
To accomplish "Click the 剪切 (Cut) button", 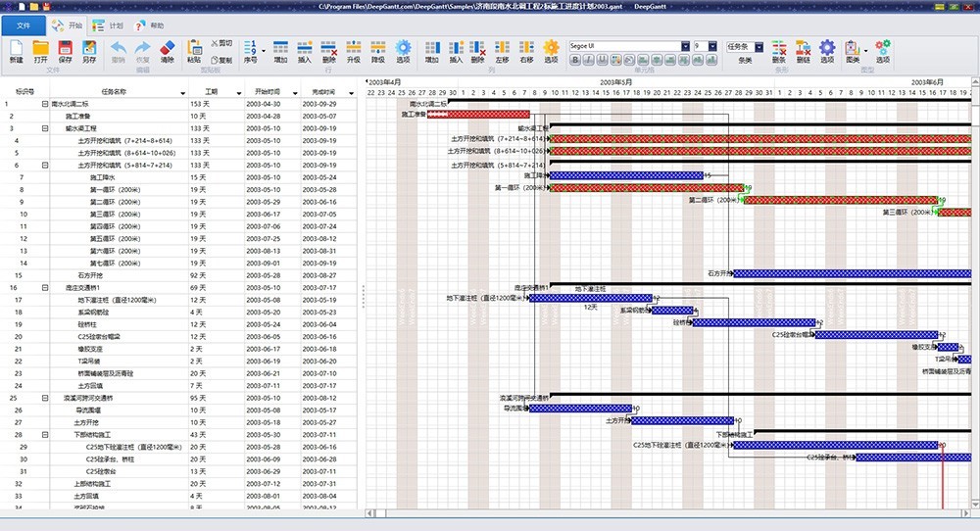I will pos(221,43).
